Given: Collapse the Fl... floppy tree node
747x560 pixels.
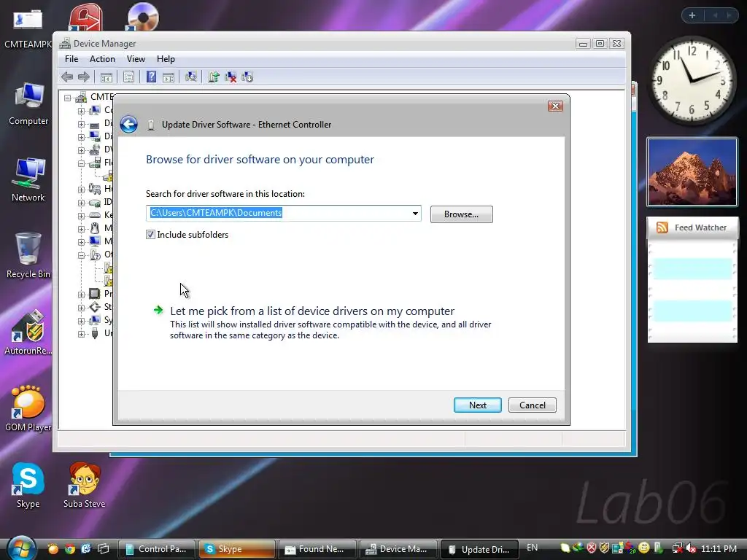Looking at the screenshot, I should (82, 163).
